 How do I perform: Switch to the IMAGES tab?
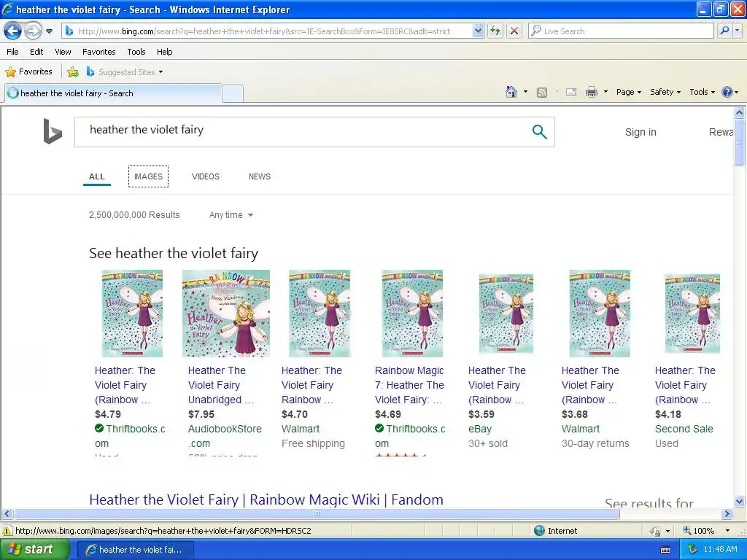click(x=148, y=176)
